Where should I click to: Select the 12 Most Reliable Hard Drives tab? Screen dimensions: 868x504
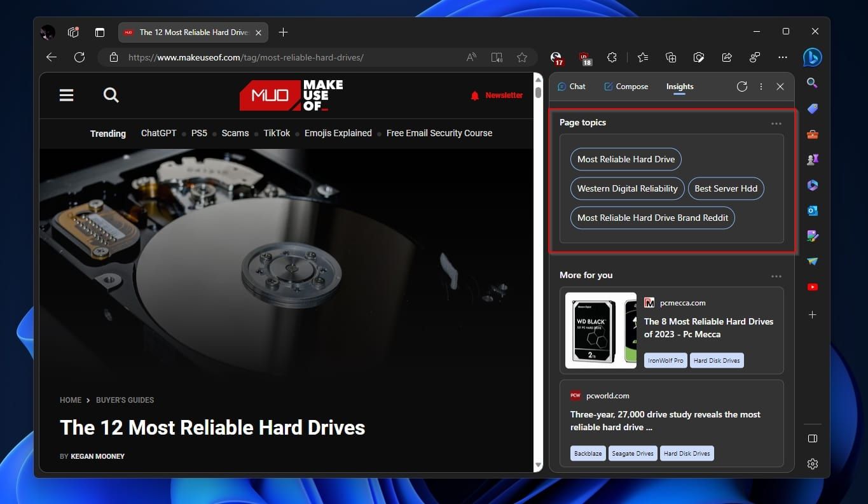tap(193, 32)
